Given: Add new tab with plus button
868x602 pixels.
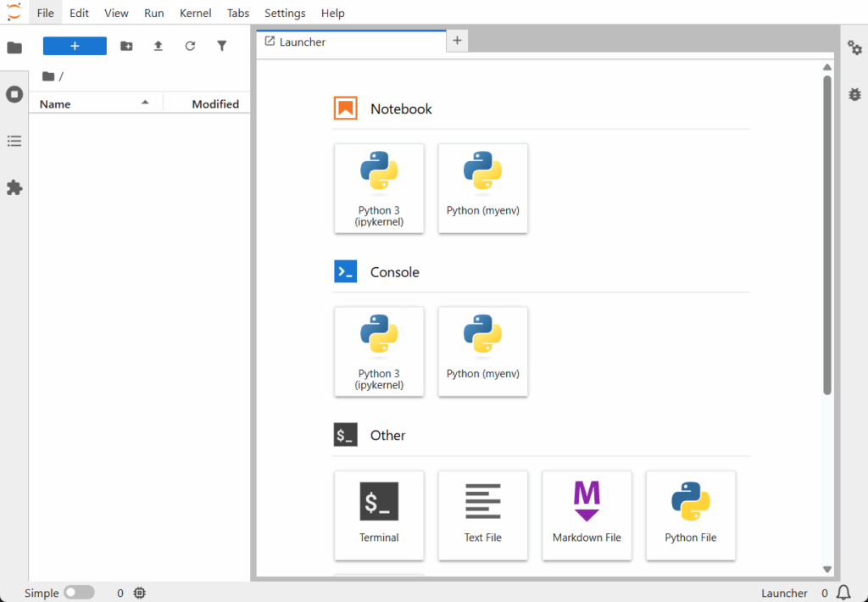Looking at the screenshot, I should pyautogui.click(x=457, y=41).
